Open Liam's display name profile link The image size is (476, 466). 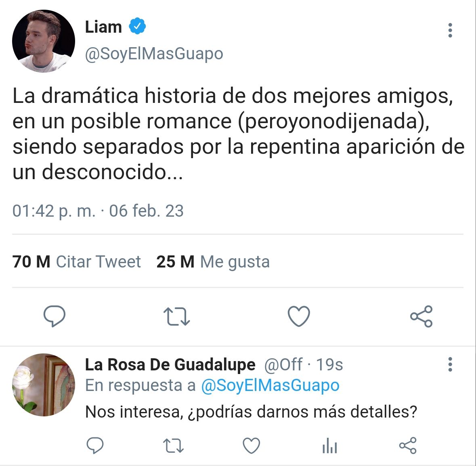(103, 27)
